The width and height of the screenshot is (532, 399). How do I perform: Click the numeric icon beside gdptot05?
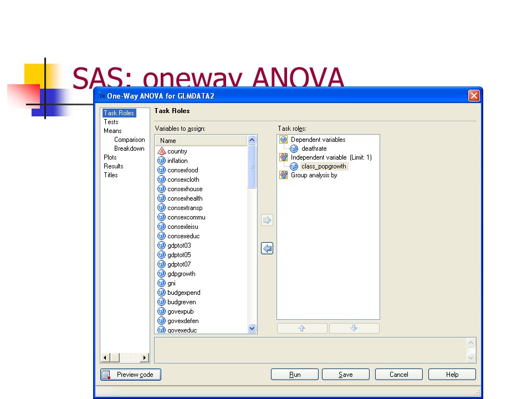[161, 255]
